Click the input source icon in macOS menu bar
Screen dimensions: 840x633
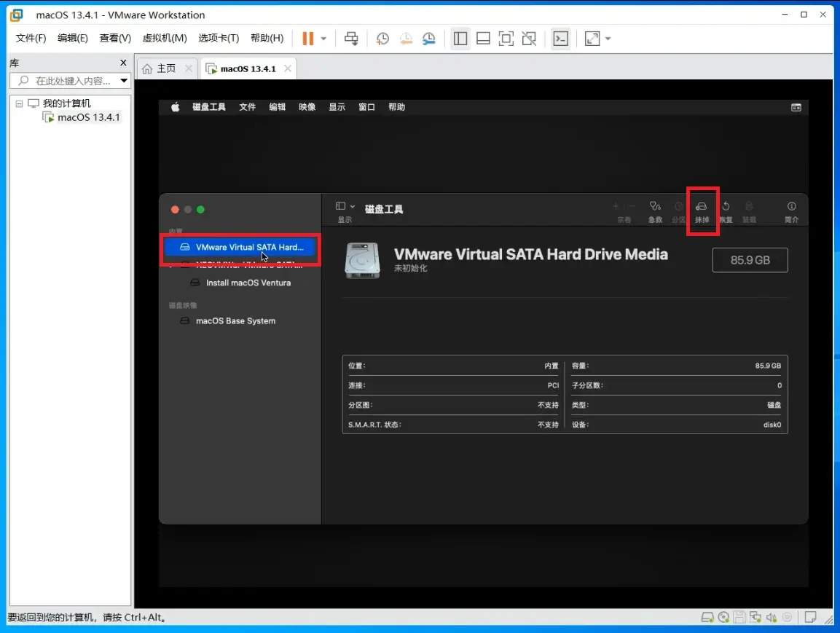click(x=796, y=108)
